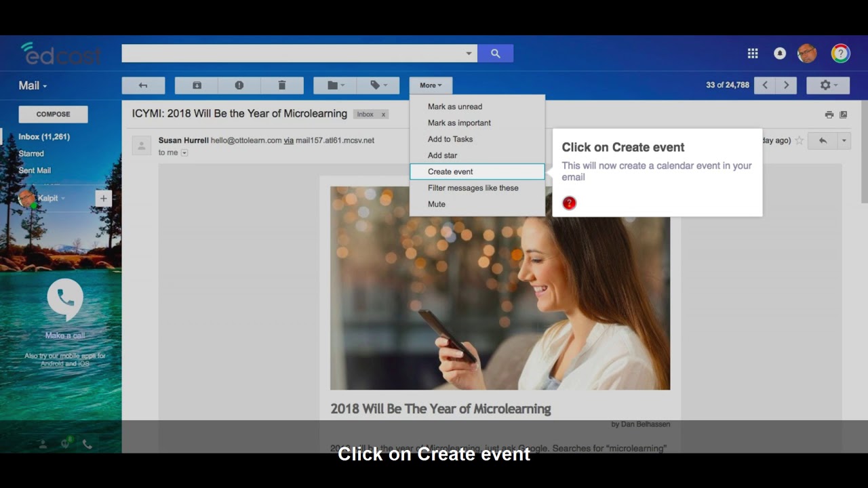868x488 pixels.
Task: Click the sender avatar placeholder
Action: click(x=142, y=145)
